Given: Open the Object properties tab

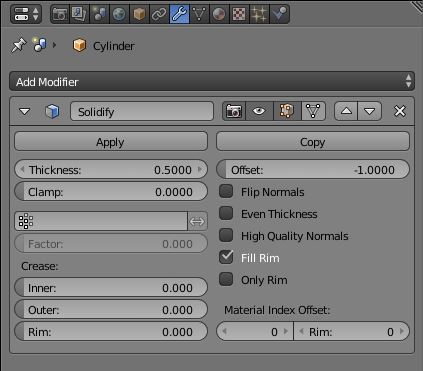Looking at the screenshot, I should pos(139,14).
